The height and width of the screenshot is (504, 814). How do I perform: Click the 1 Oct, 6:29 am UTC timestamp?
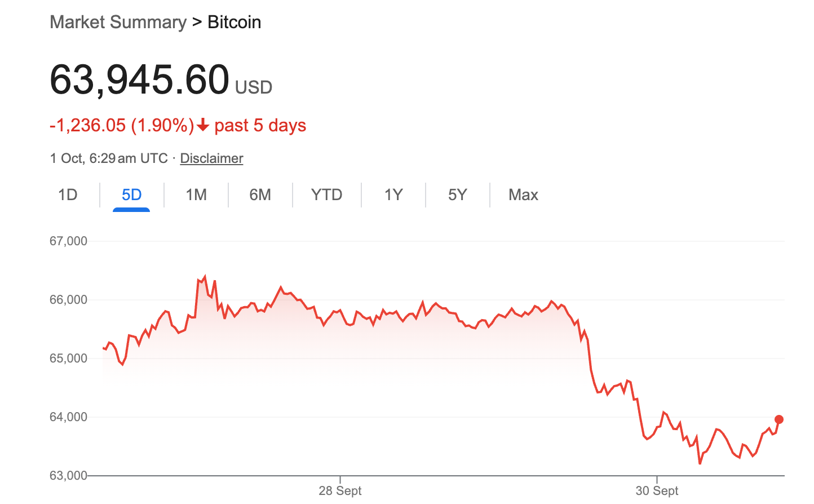coord(109,158)
